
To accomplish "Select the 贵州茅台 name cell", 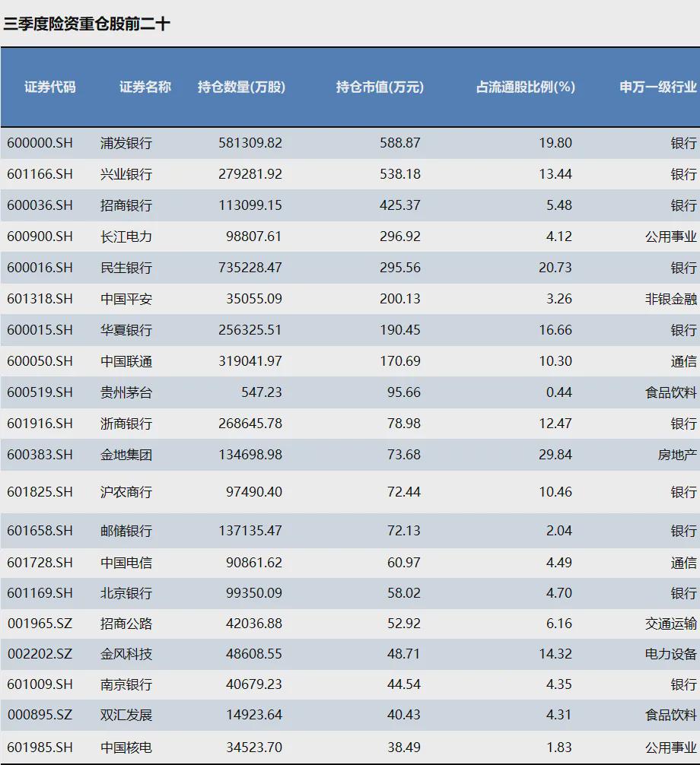I will 126,392.
